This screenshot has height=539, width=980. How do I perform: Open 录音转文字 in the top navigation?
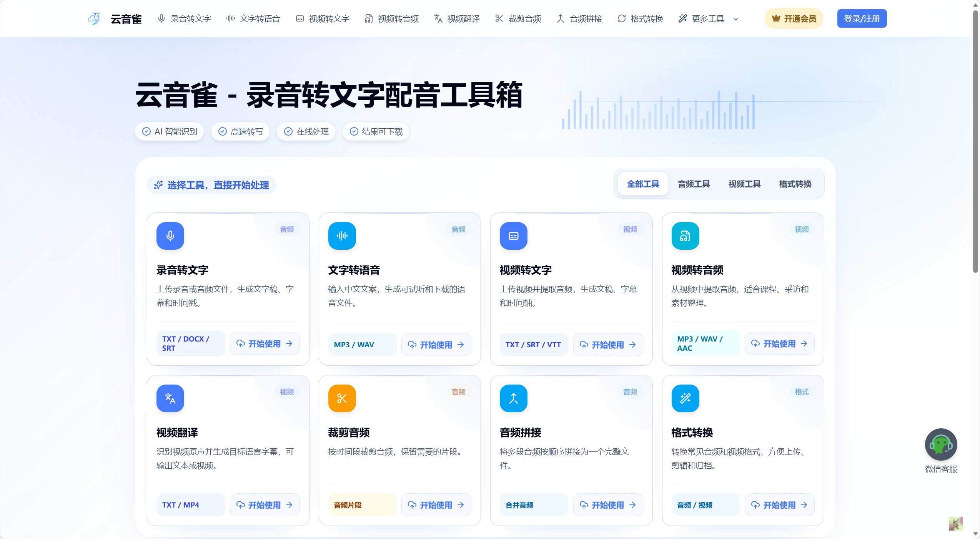coord(185,18)
